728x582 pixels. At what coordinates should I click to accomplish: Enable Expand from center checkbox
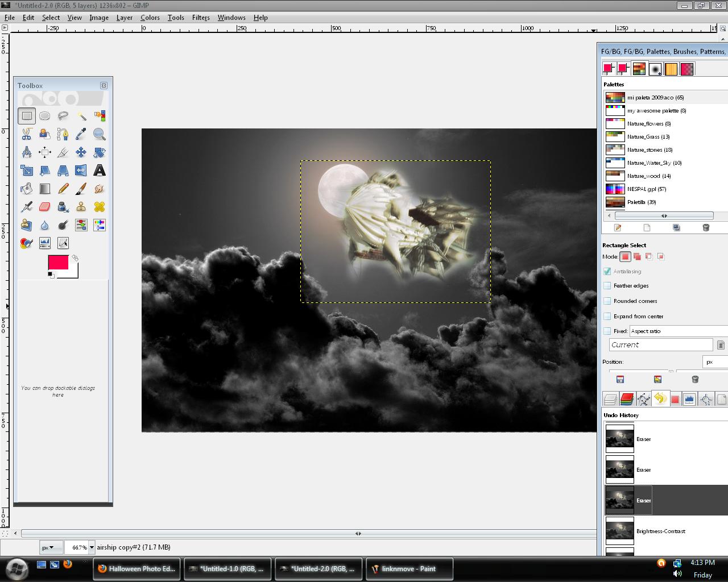(607, 317)
